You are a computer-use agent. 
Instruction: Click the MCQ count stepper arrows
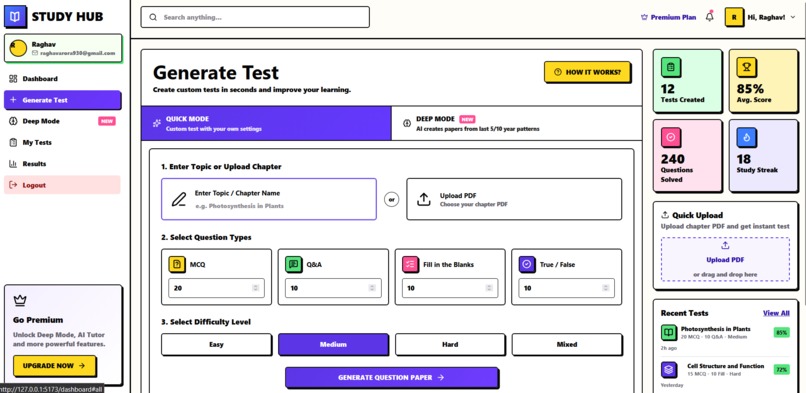click(x=255, y=288)
